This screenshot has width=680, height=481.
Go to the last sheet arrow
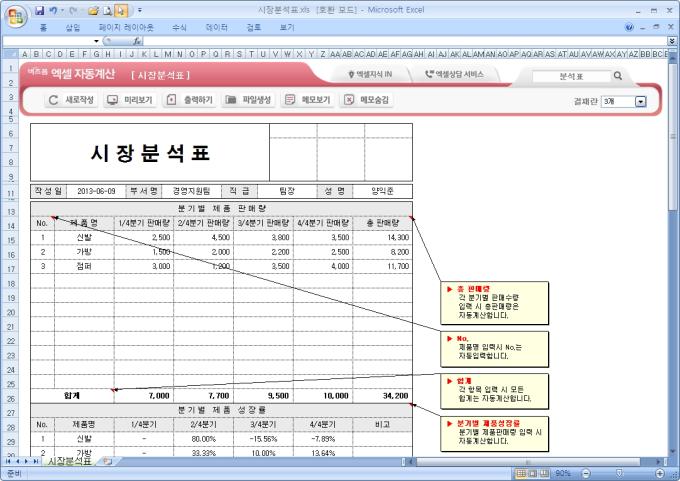pos(35,461)
